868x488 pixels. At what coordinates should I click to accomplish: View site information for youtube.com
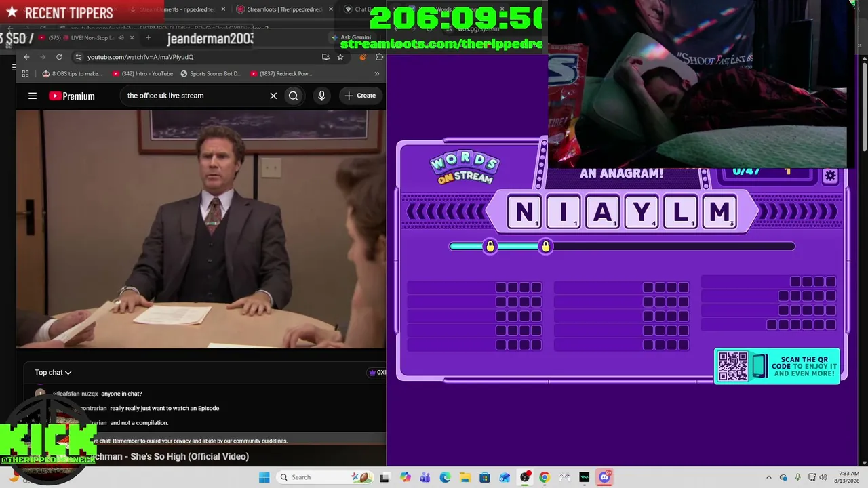[79, 57]
